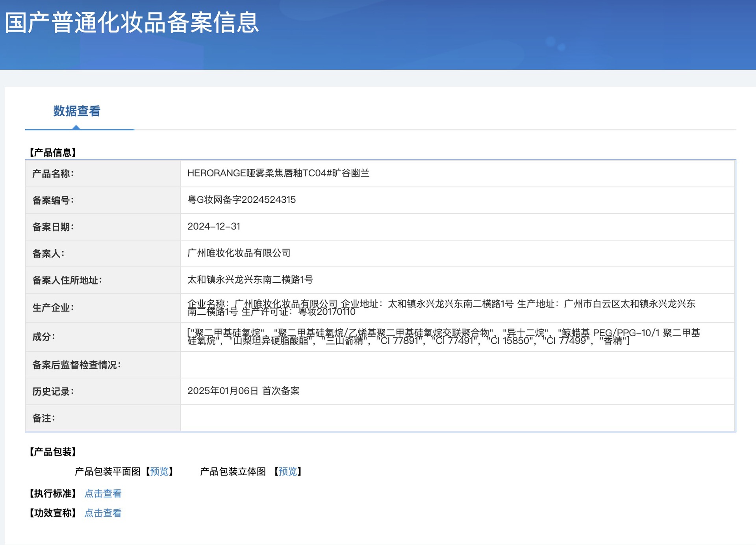Click the 备案后监督检查情况 row label
756x545 pixels.
click(x=77, y=365)
